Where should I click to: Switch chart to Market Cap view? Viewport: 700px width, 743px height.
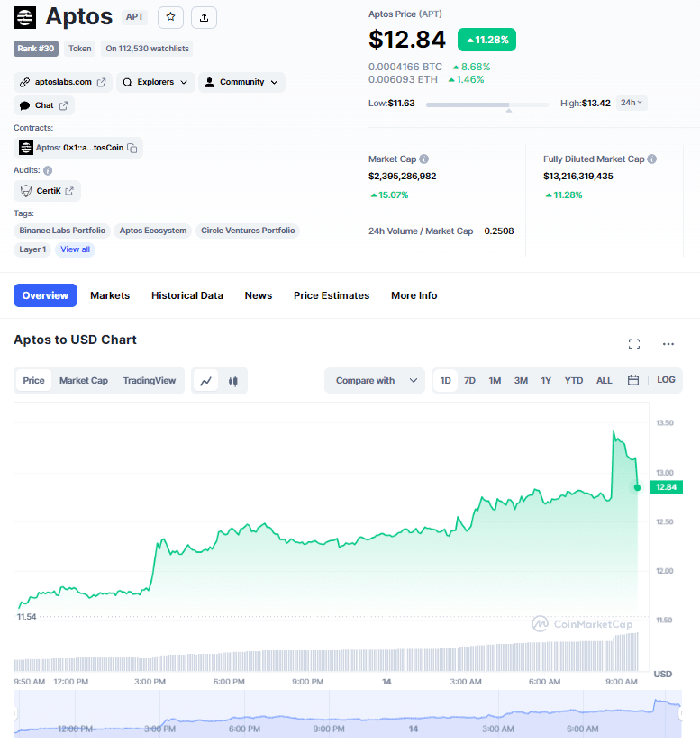click(84, 380)
